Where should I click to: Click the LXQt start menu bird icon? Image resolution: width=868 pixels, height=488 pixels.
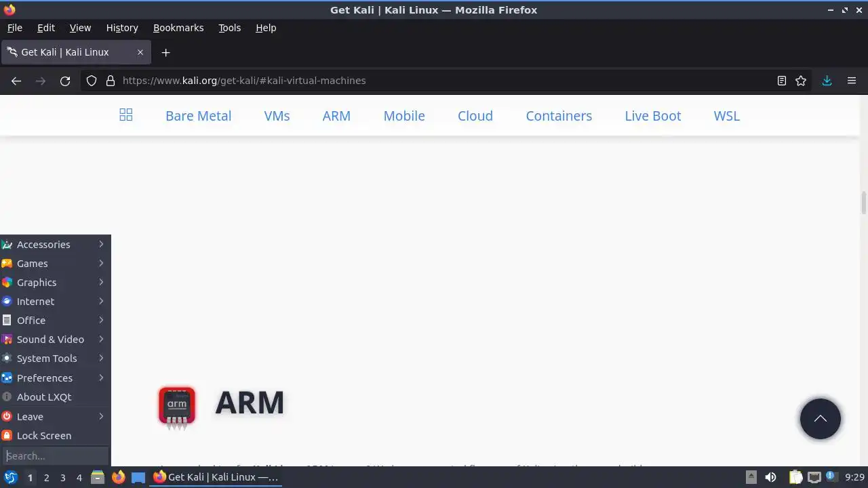click(11, 477)
